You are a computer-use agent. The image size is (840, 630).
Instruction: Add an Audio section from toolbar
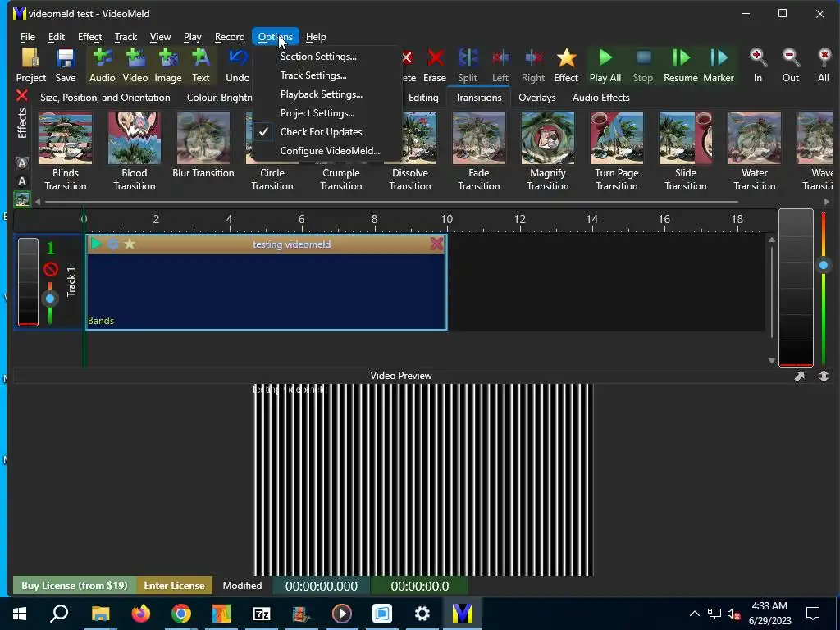(x=102, y=66)
